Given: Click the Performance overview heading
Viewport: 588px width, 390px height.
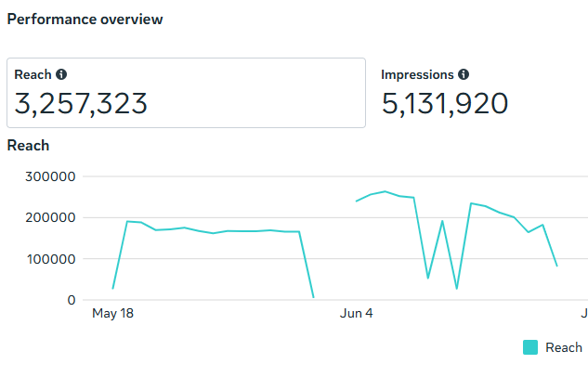Looking at the screenshot, I should click(x=85, y=19).
